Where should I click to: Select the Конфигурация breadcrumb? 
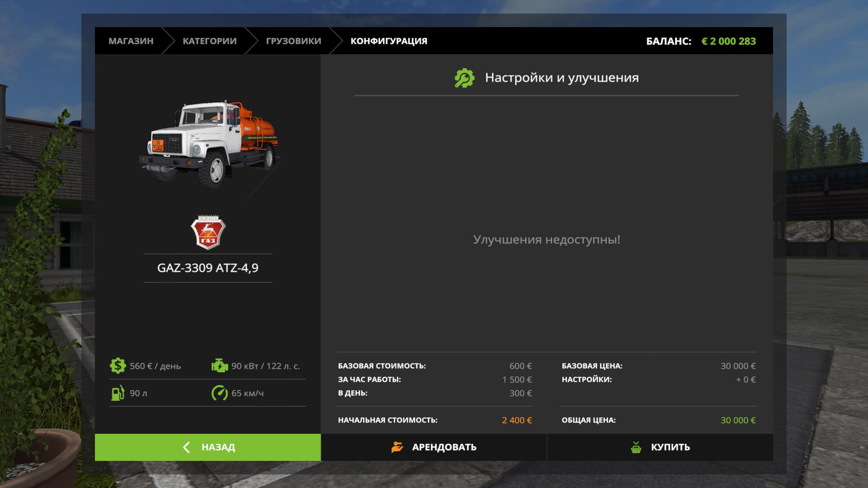click(x=389, y=41)
